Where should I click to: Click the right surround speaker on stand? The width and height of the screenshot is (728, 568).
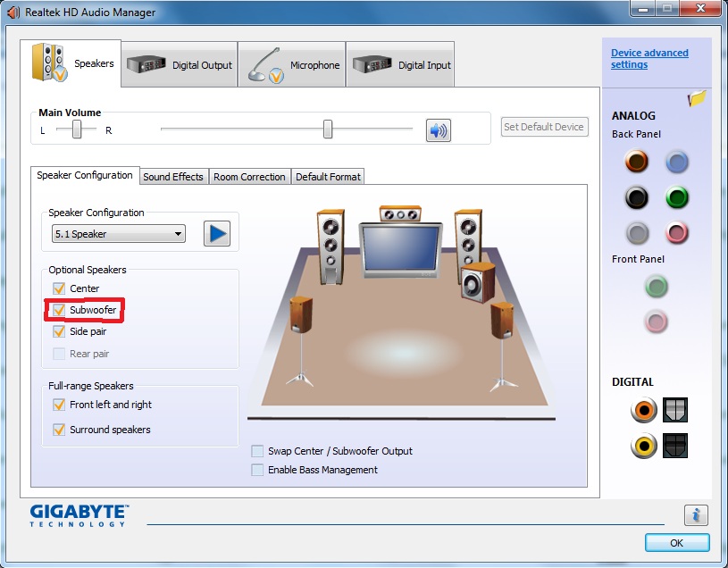(502, 347)
